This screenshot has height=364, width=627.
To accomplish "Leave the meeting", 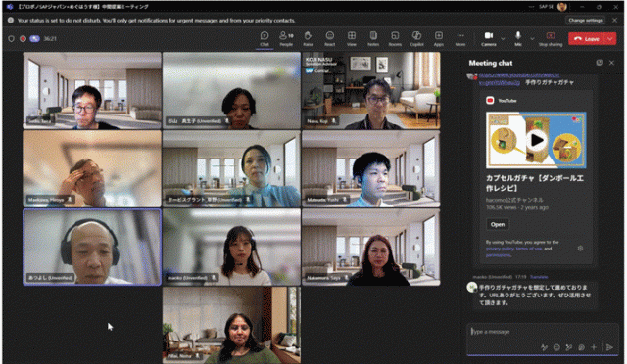I will (587, 39).
